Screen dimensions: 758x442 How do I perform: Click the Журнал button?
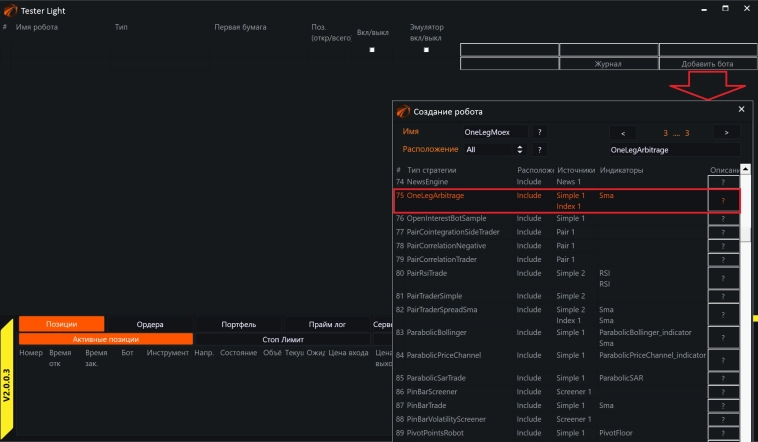[608, 64]
